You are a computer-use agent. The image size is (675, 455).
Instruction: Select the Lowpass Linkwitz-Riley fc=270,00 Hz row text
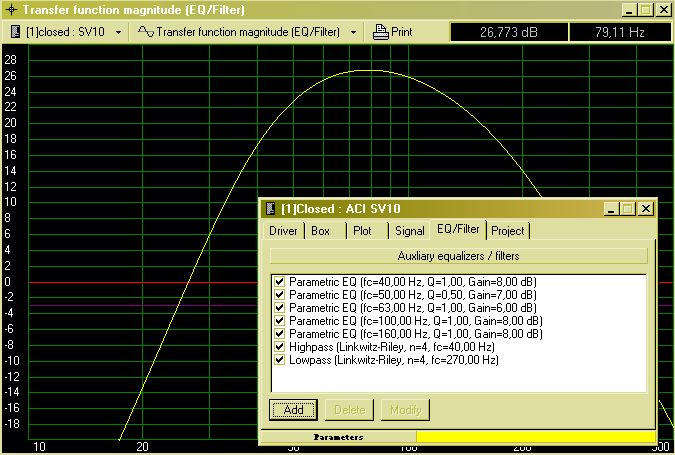393,359
